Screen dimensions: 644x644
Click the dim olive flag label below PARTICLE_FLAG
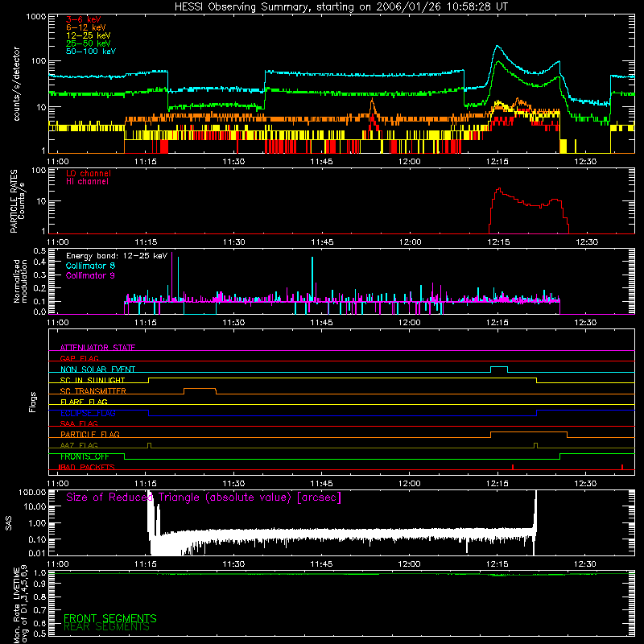79,445
